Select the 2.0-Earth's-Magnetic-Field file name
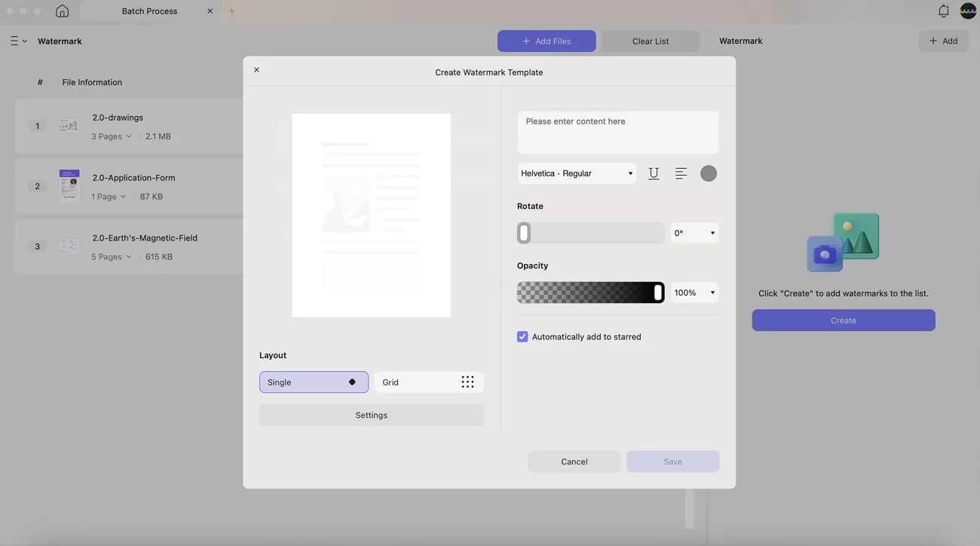The width and height of the screenshot is (980, 546). (145, 238)
